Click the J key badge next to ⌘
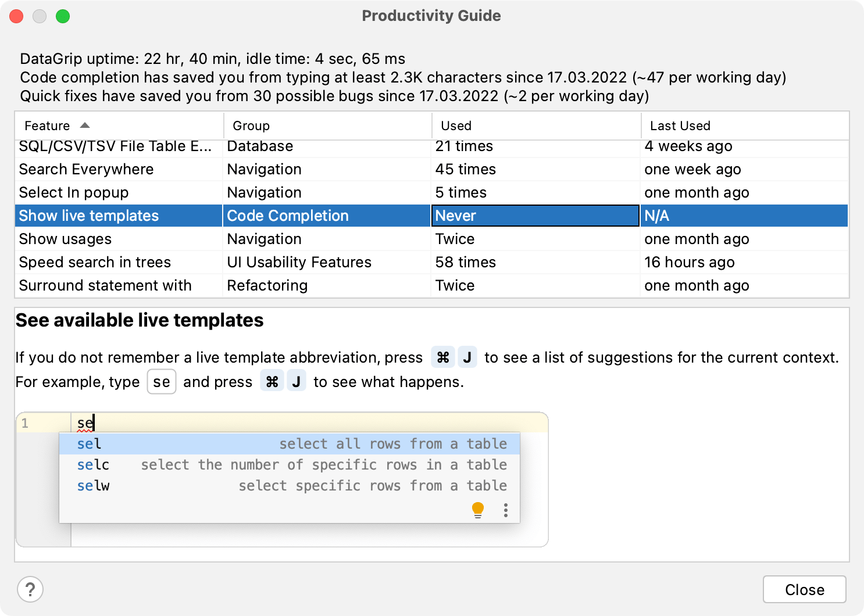This screenshot has width=864, height=616. pyautogui.click(x=467, y=357)
